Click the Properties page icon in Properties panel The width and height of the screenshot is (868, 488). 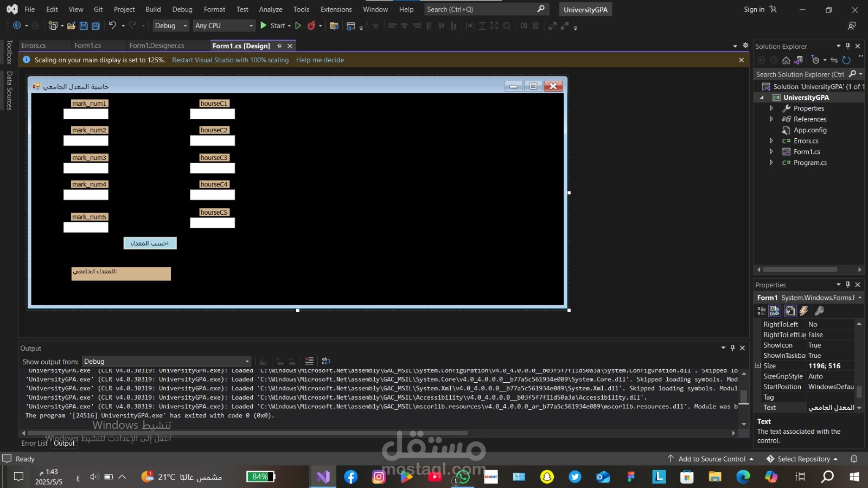790,311
